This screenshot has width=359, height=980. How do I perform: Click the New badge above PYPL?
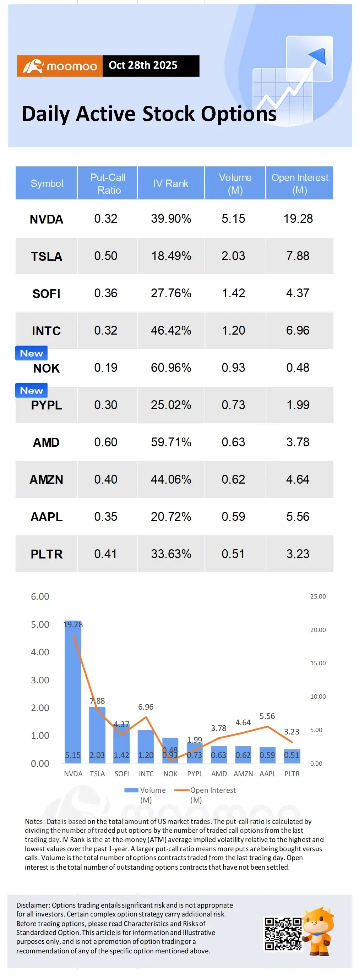(x=31, y=390)
